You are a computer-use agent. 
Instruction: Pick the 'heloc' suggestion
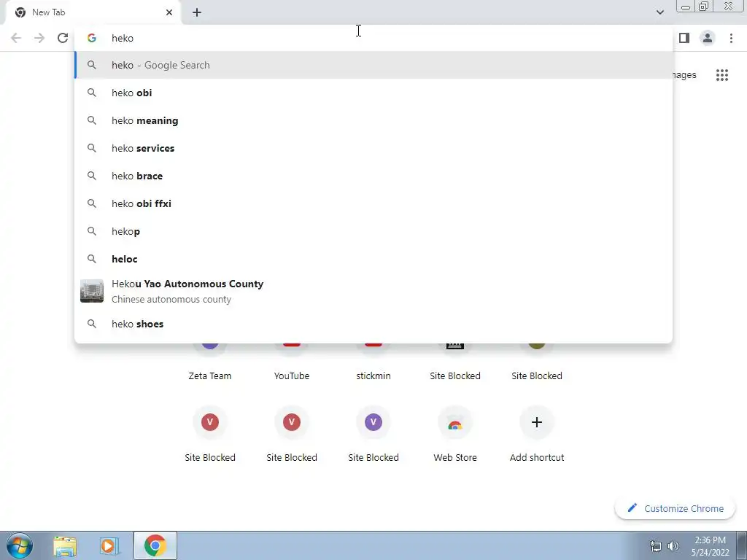[x=374, y=259]
